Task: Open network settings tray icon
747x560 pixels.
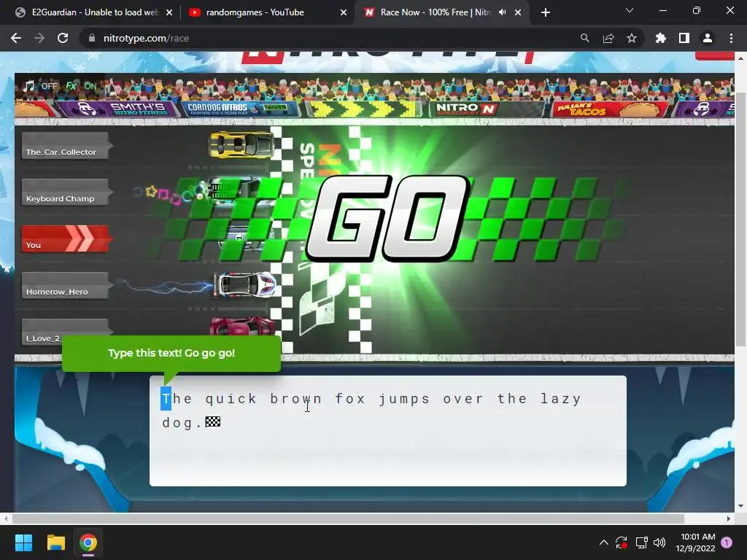Action: (x=641, y=542)
